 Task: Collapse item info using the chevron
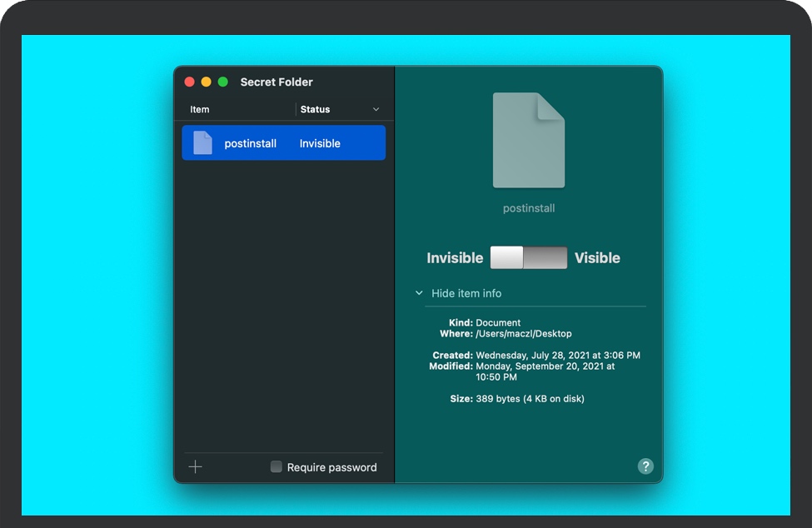(x=420, y=293)
